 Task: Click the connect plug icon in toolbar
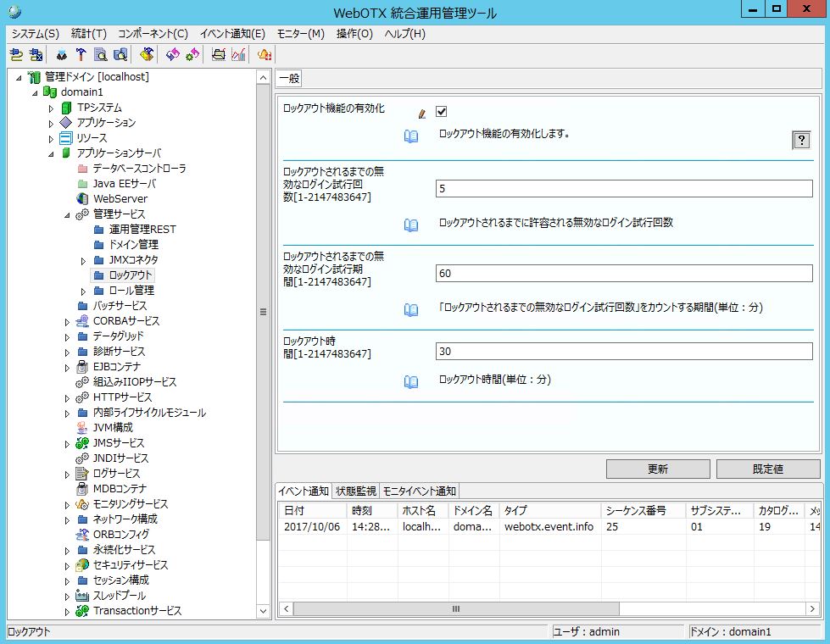15,55
